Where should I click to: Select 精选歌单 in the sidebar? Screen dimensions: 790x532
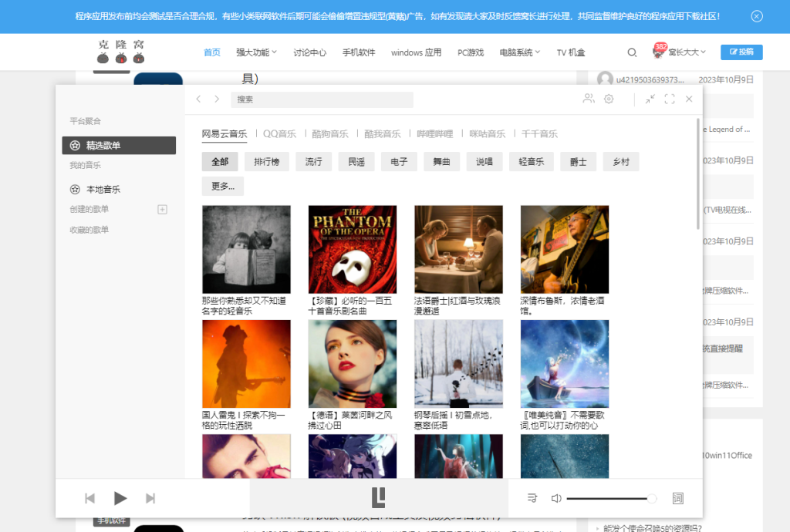pos(119,146)
